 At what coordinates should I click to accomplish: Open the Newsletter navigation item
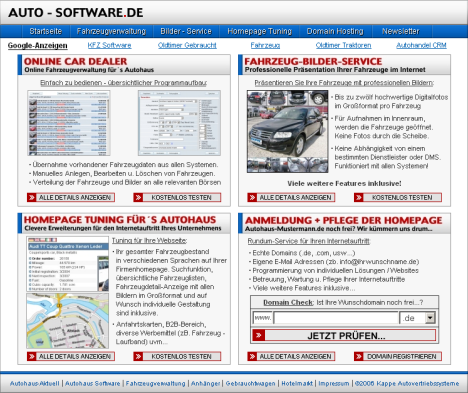[x=401, y=31]
